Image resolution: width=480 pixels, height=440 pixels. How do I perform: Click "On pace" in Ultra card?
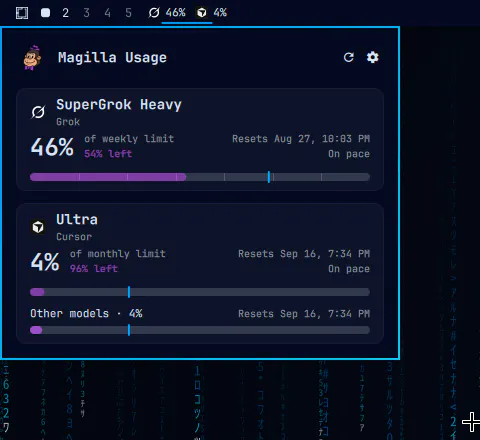(349, 269)
